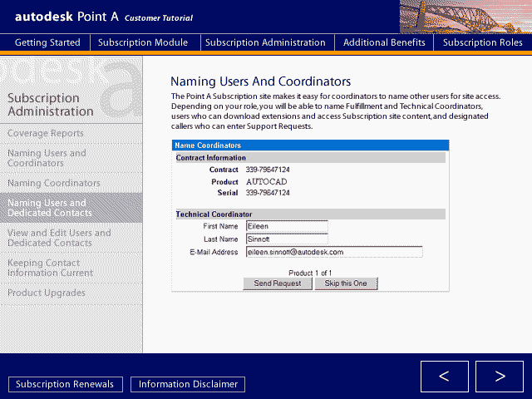
Task: Open Naming Coordinators sidebar item
Action: click(x=53, y=183)
